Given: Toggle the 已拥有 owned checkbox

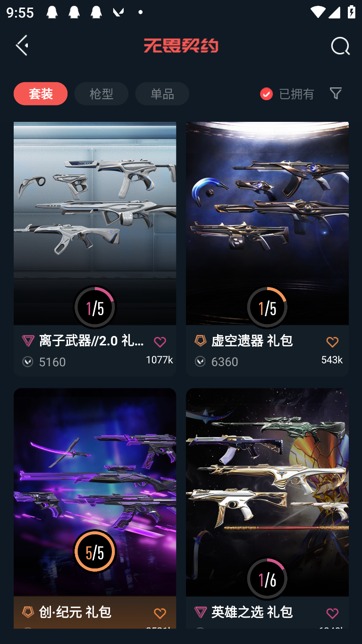Looking at the screenshot, I should pyautogui.click(x=266, y=94).
